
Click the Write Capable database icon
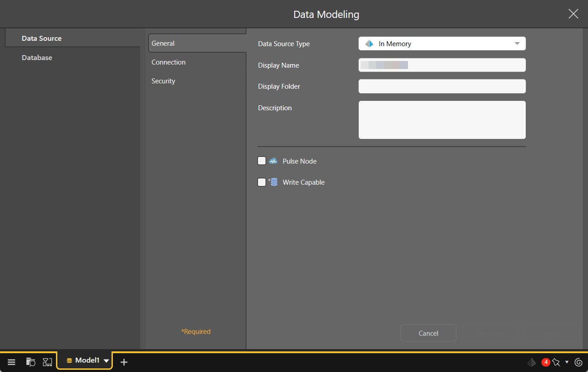click(x=274, y=182)
